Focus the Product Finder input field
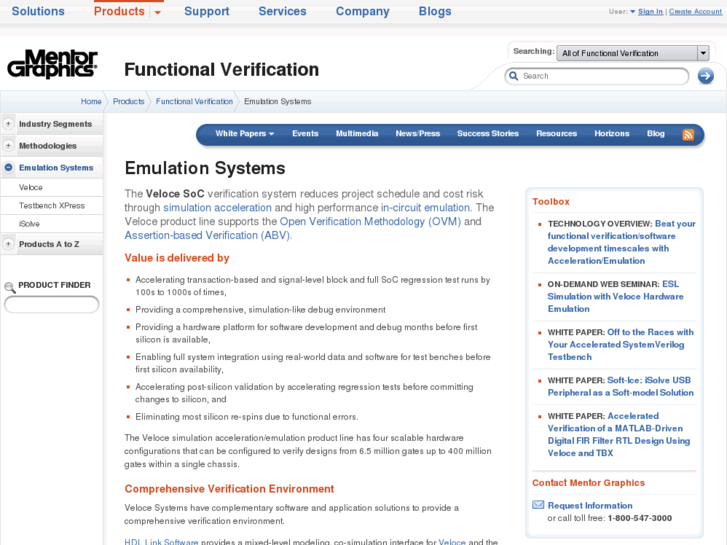The image size is (727, 545). pos(51,304)
